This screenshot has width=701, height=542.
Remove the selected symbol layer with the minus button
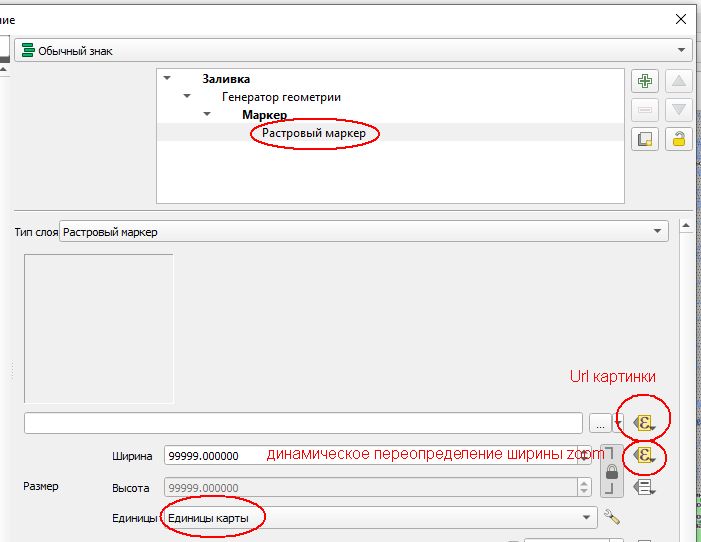click(x=645, y=110)
